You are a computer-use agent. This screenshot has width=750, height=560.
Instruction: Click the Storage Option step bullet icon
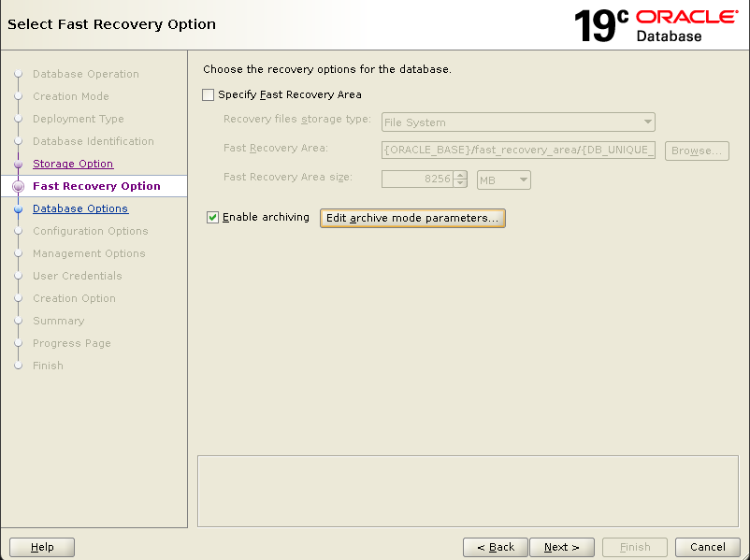coord(18,164)
